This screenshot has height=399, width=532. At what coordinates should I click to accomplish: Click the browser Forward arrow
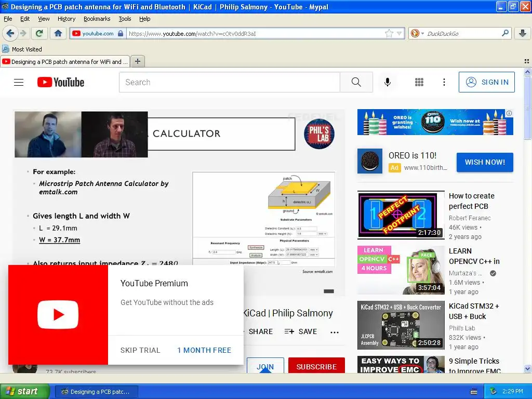(x=23, y=33)
